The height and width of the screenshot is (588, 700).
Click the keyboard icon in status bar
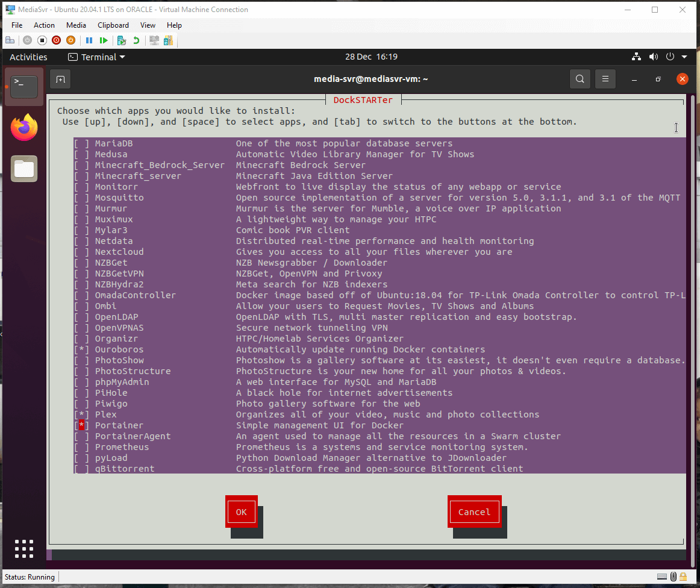pyautogui.click(x=662, y=577)
